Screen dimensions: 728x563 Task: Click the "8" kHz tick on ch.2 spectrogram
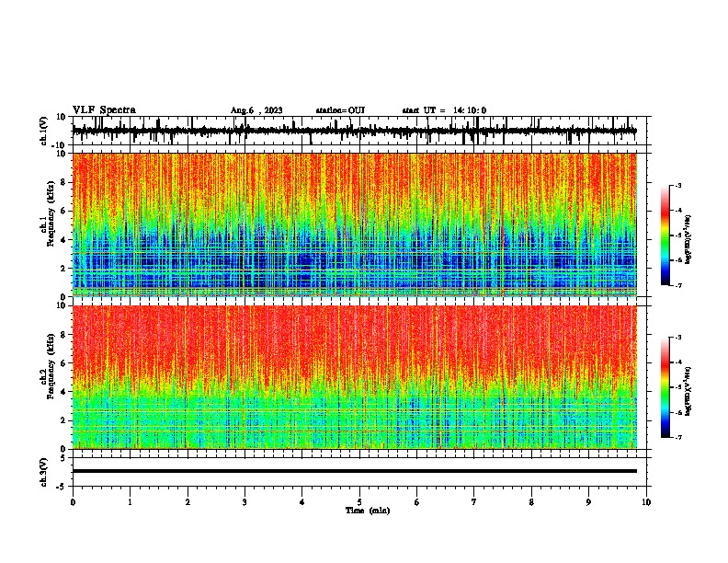pyautogui.click(x=63, y=335)
